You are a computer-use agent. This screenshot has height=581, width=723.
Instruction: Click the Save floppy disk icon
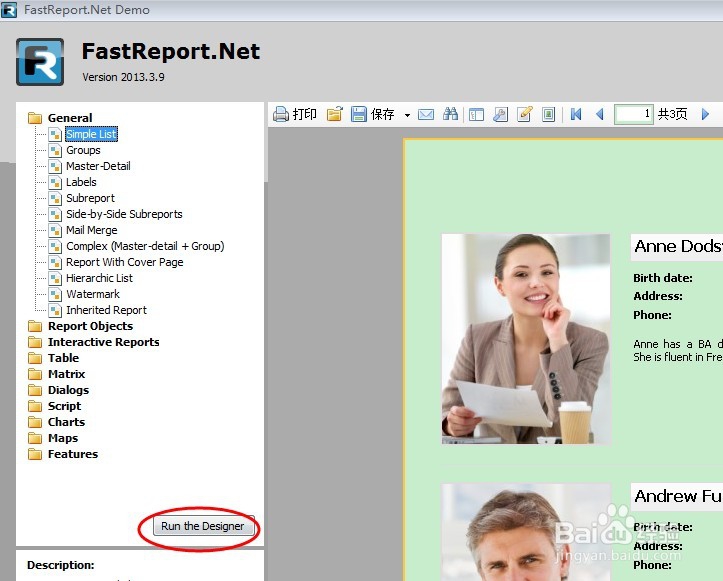click(358, 114)
